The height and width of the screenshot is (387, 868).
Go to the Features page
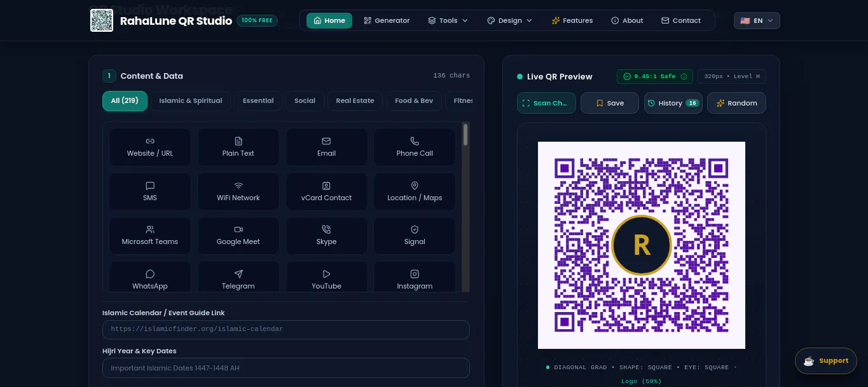[572, 20]
